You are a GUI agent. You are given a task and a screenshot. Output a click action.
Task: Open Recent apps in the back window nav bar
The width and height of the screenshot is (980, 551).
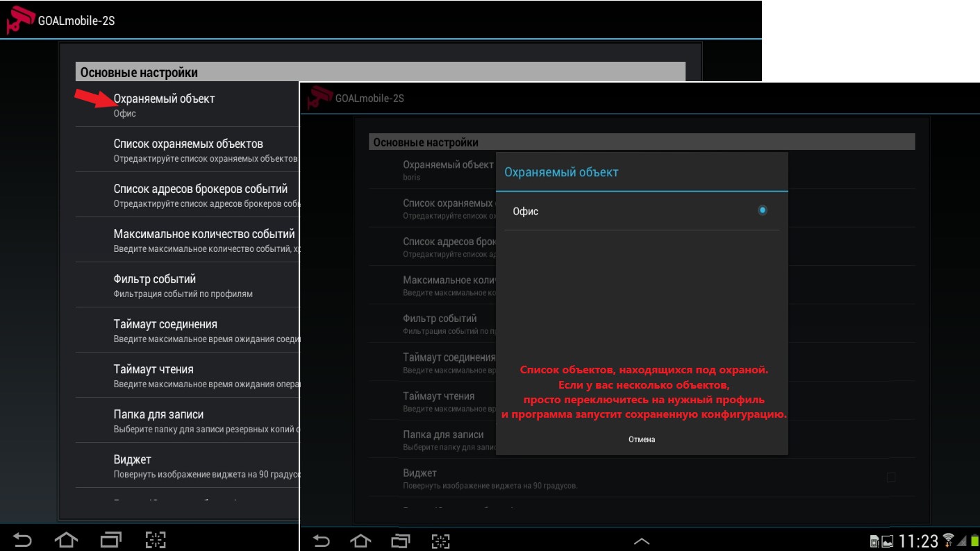[x=110, y=539]
